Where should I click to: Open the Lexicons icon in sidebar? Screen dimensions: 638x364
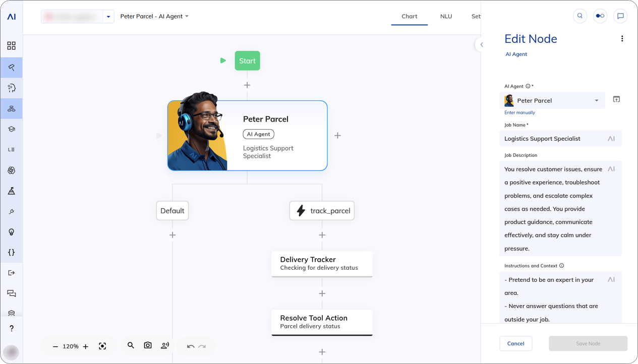(x=11, y=150)
